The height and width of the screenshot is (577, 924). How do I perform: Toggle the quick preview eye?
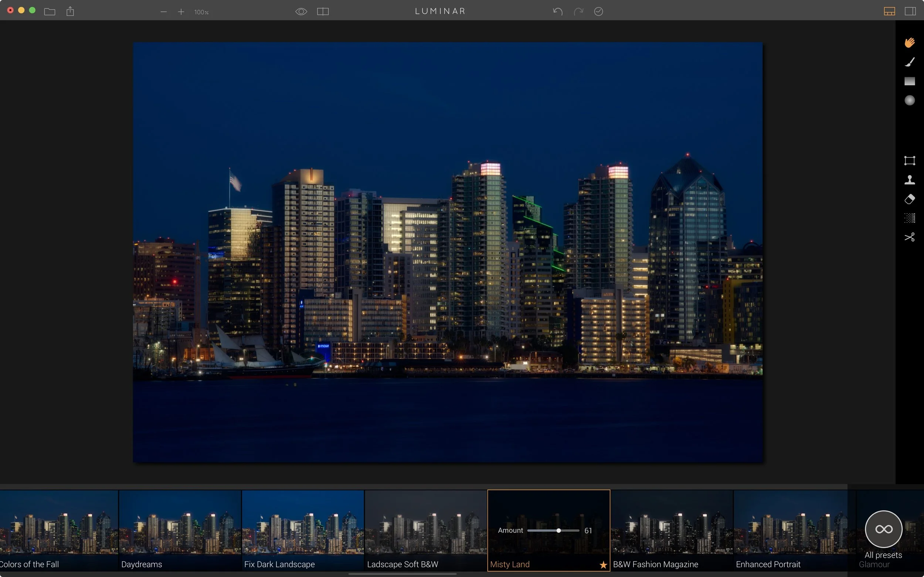click(x=301, y=11)
